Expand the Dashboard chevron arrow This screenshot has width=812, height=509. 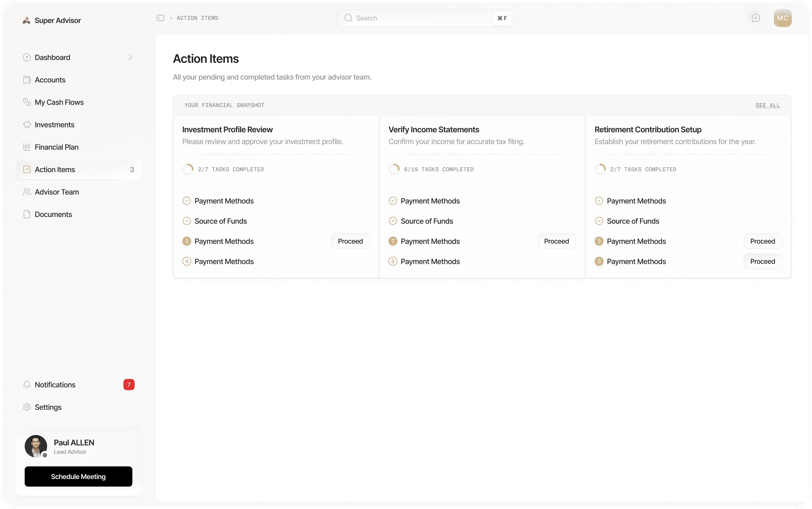(130, 57)
